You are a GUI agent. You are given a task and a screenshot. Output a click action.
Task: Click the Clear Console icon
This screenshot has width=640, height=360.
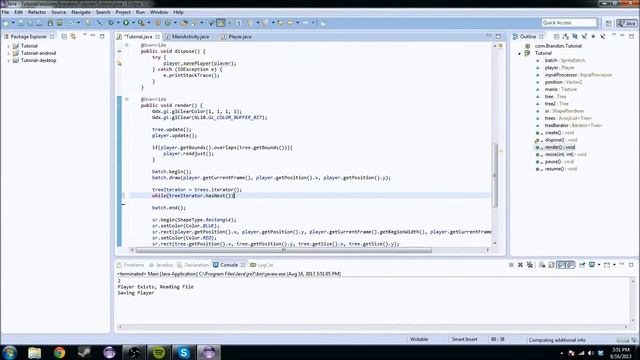(542, 265)
